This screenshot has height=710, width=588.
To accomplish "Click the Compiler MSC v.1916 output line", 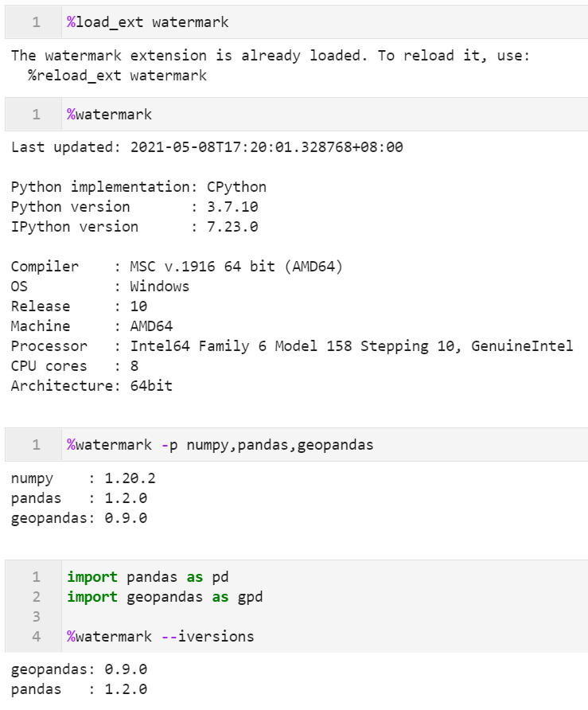I will coord(177,267).
